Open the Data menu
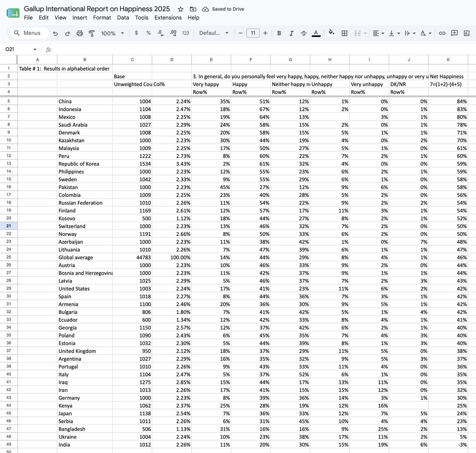476x453 pixels. tap(123, 17)
